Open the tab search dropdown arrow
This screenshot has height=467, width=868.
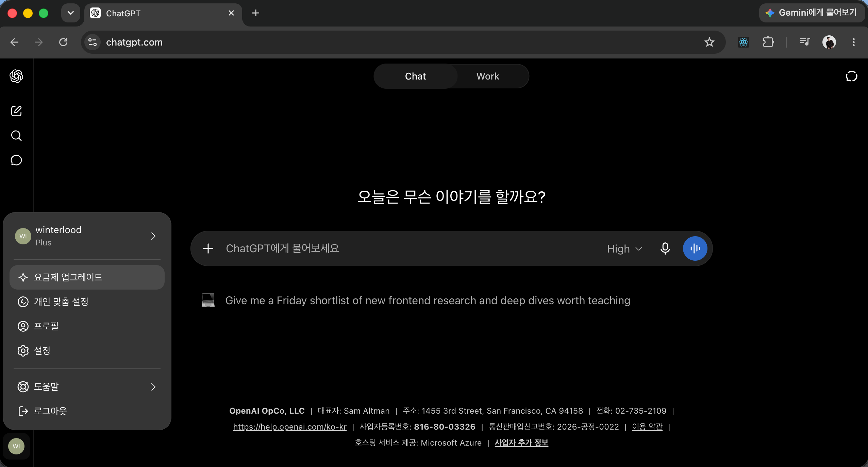point(71,13)
